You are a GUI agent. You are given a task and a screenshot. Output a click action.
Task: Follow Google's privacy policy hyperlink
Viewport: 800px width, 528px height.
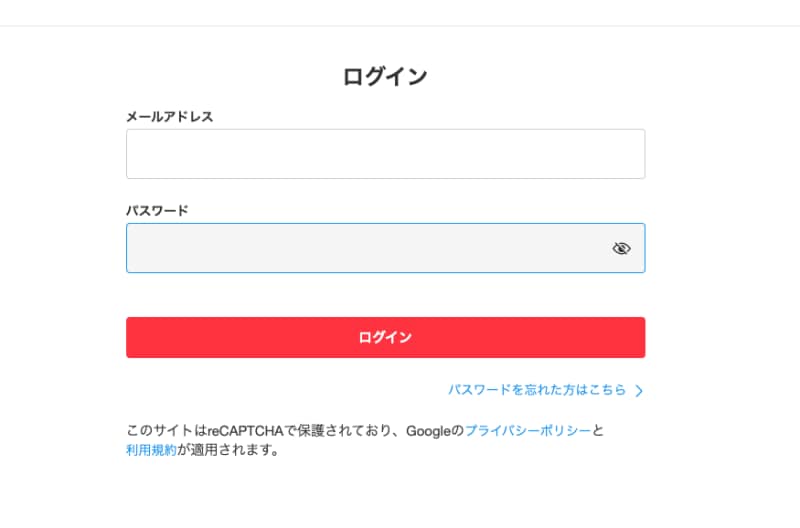click(528, 431)
